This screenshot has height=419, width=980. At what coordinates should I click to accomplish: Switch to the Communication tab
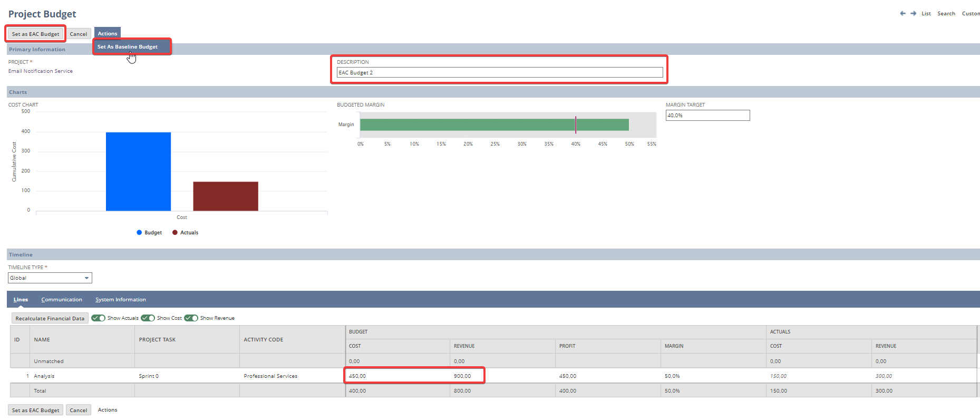click(x=62, y=300)
